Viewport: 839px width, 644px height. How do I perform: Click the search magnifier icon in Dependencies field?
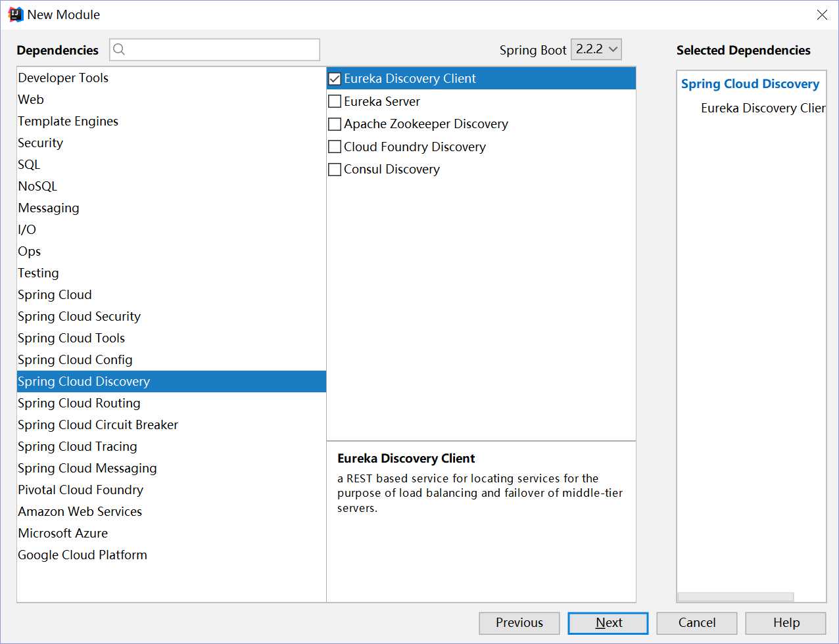119,49
